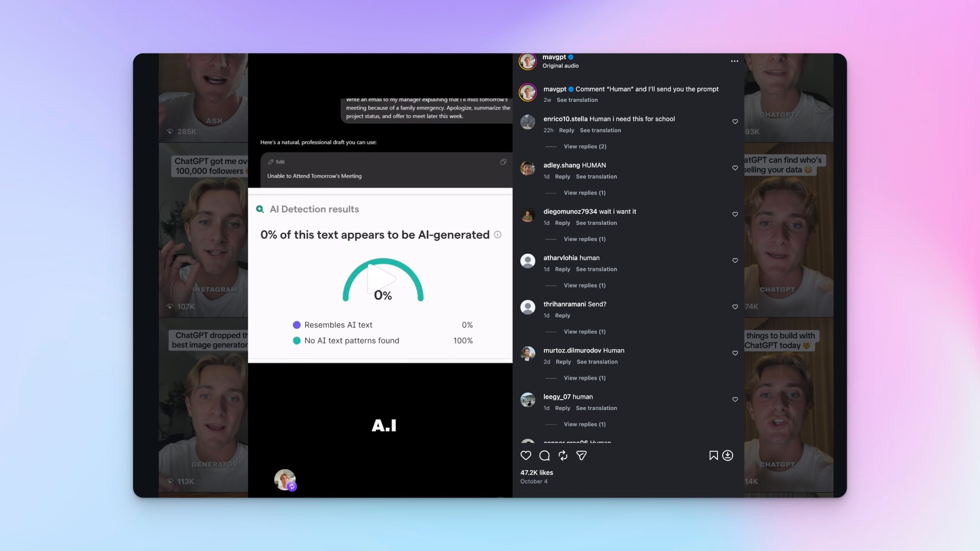This screenshot has width=980, height=551.
Task: Like thrihanramani's Send? comment
Action: tap(735, 307)
